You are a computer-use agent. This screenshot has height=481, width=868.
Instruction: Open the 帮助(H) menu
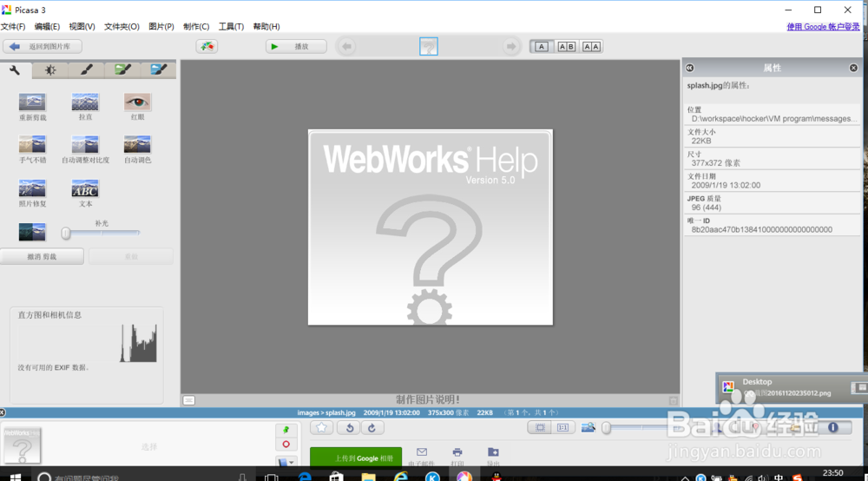pos(266,27)
